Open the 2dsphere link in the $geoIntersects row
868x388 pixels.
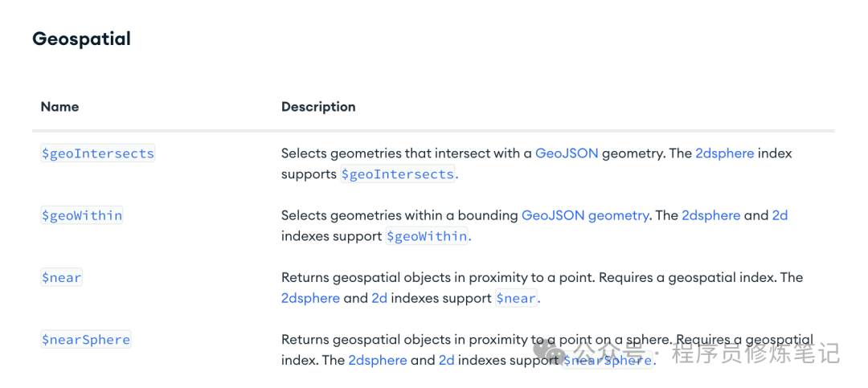pos(725,153)
